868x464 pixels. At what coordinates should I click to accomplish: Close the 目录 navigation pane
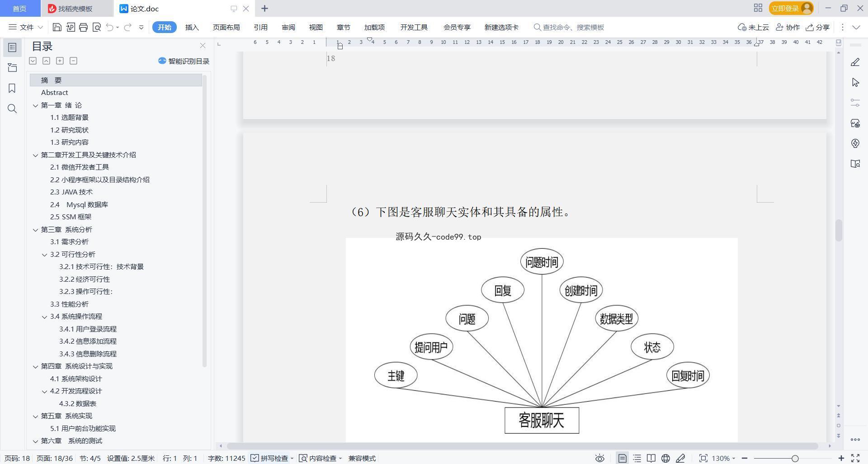pos(203,46)
